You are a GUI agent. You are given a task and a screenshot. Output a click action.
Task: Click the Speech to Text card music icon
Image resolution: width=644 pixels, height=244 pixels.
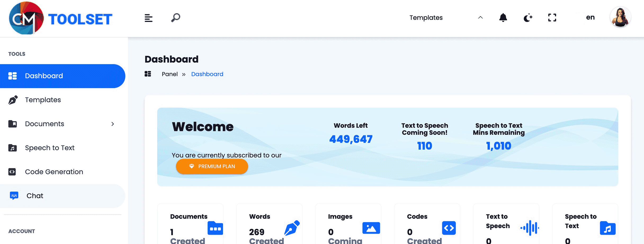(607, 228)
